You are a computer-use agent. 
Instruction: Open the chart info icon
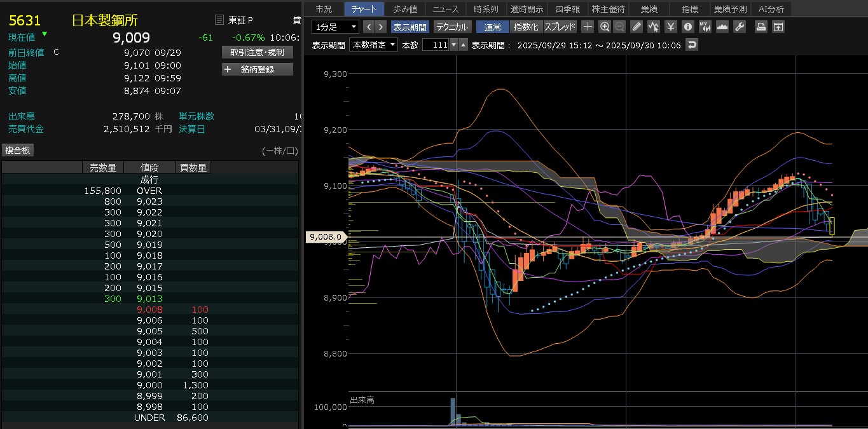(687, 27)
